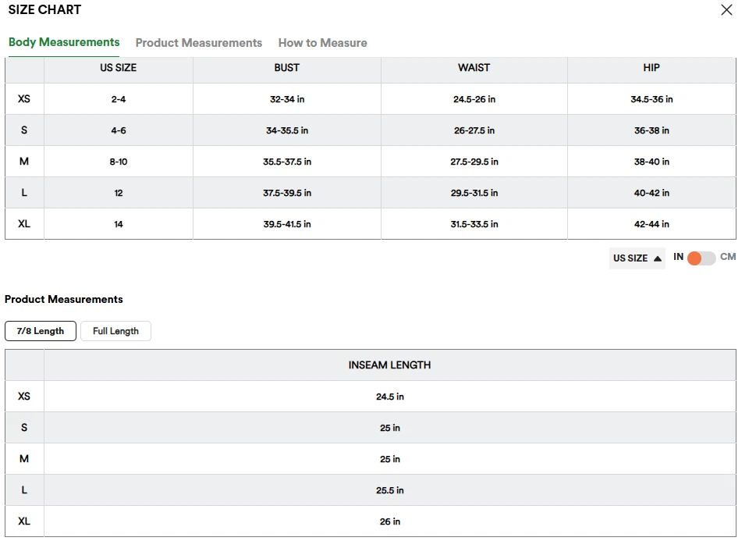This screenshot has height=541, width=756.
Task: Click the L row 40-42 in hip value
Action: tap(651, 193)
